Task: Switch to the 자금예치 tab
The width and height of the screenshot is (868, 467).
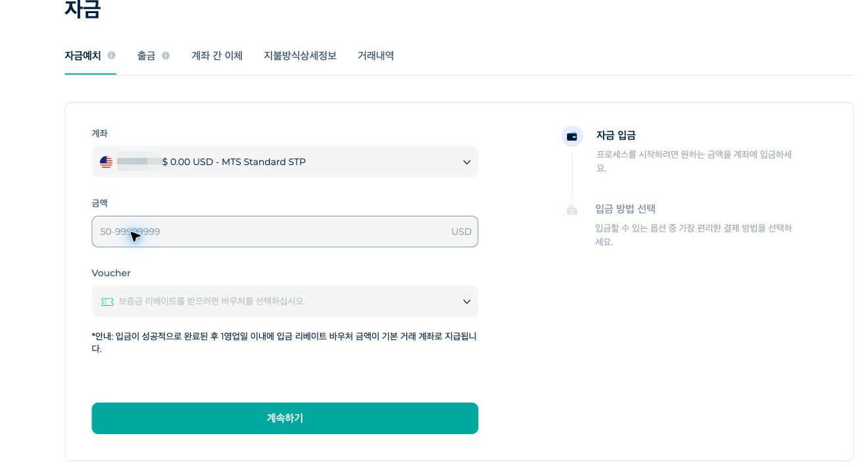Action: (x=83, y=56)
